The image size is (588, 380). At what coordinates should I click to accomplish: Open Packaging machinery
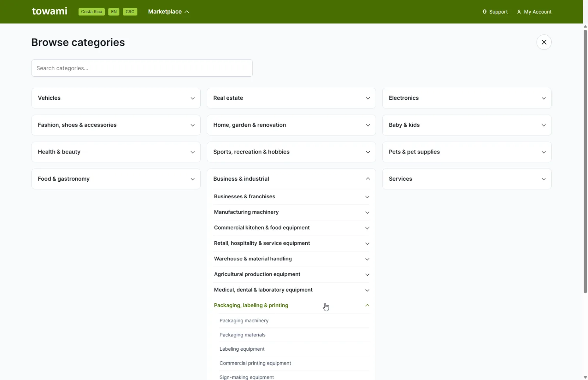pyautogui.click(x=294, y=321)
